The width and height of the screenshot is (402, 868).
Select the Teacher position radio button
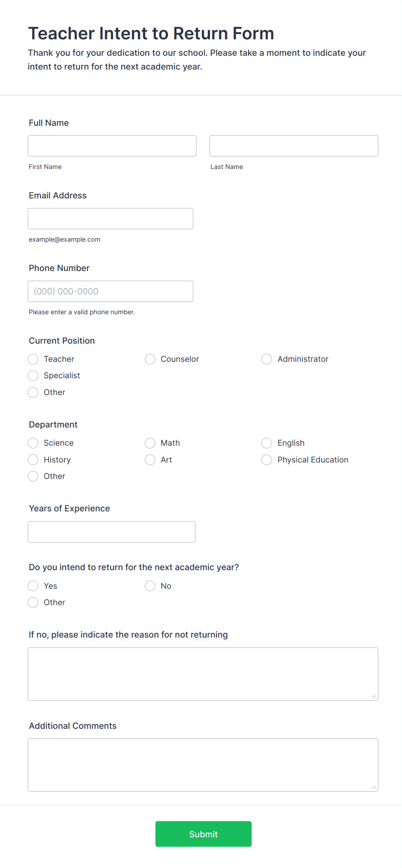[33, 359]
